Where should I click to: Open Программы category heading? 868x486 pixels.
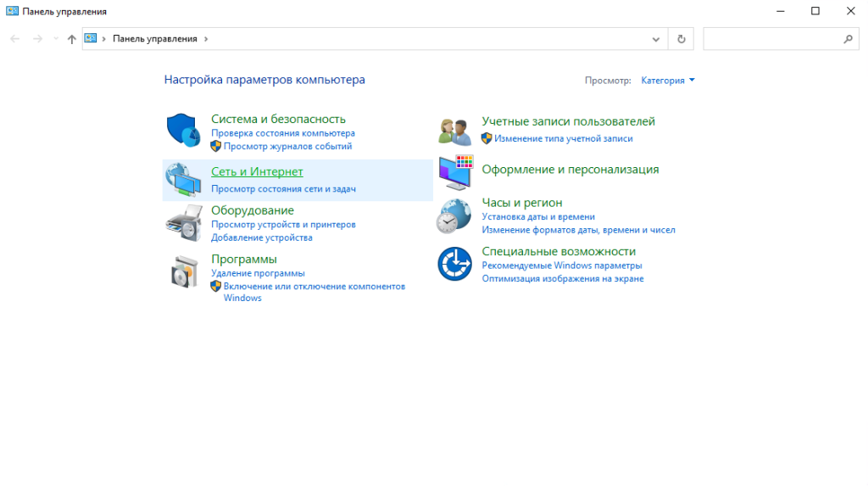(x=244, y=260)
